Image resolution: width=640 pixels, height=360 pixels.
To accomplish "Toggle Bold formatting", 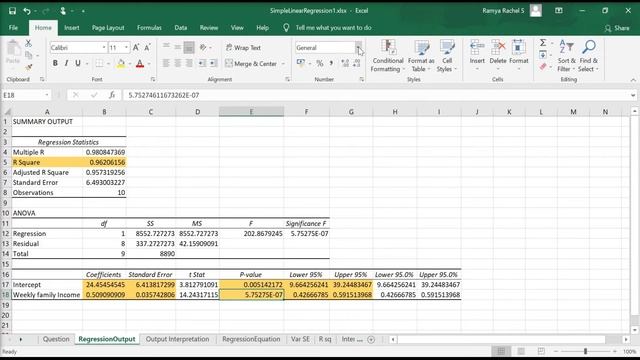I will coord(55,63).
